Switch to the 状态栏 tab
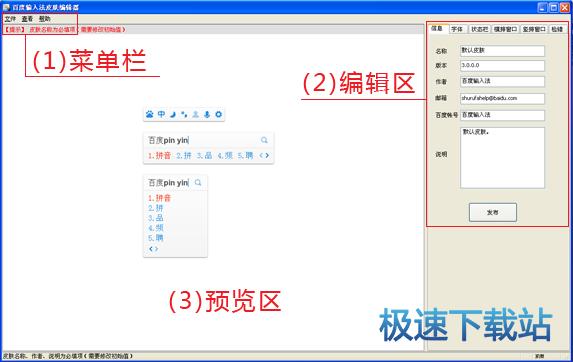Screen dimensions: 573x362 coord(479,29)
